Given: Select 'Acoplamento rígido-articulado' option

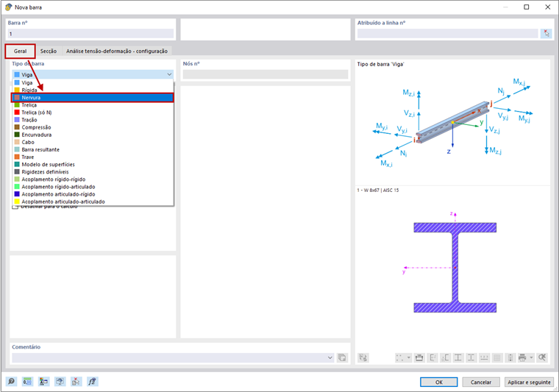Looking at the screenshot, I should (x=93, y=187).
